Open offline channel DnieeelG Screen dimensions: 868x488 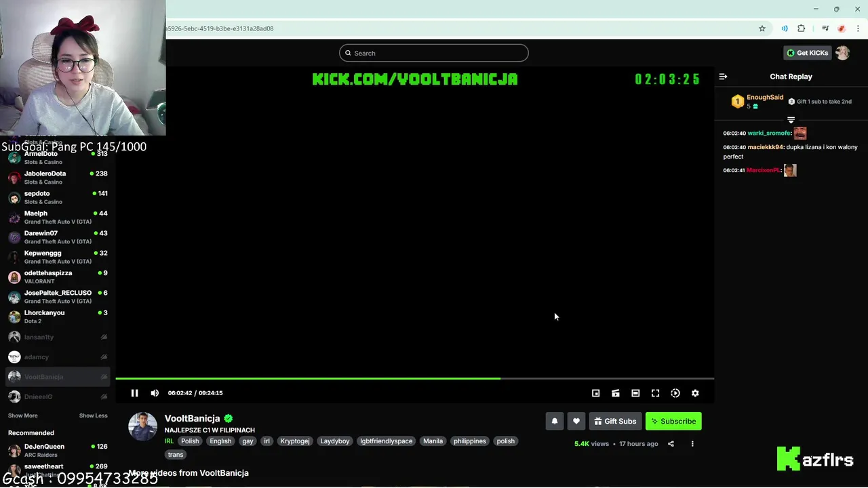click(x=58, y=396)
